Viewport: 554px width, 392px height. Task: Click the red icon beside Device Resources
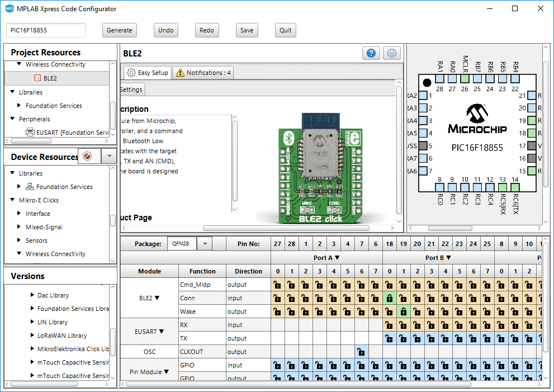point(87,157)
